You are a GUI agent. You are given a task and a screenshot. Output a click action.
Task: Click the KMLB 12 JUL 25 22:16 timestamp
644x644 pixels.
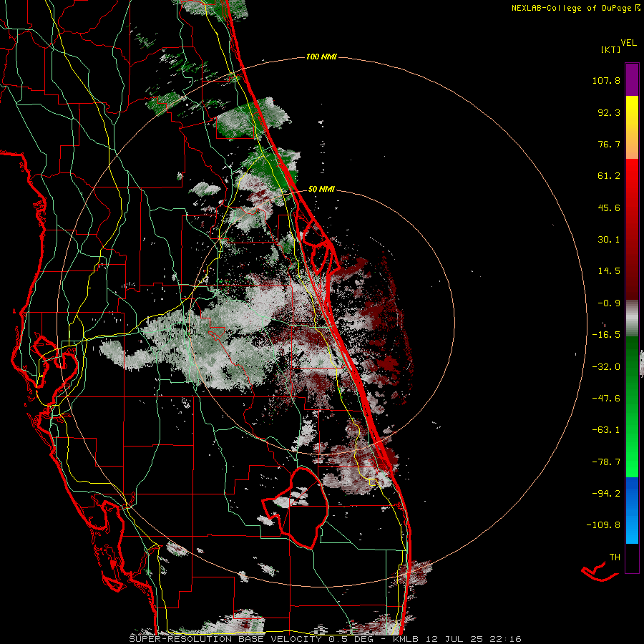[x=457, y=639]
